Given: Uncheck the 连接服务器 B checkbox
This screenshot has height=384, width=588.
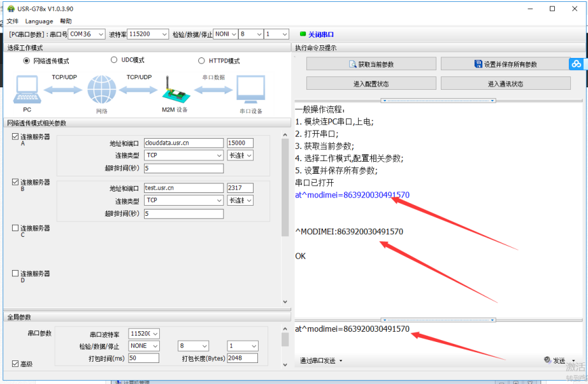Looking at the screenshot, I should [x=15, y=182].
